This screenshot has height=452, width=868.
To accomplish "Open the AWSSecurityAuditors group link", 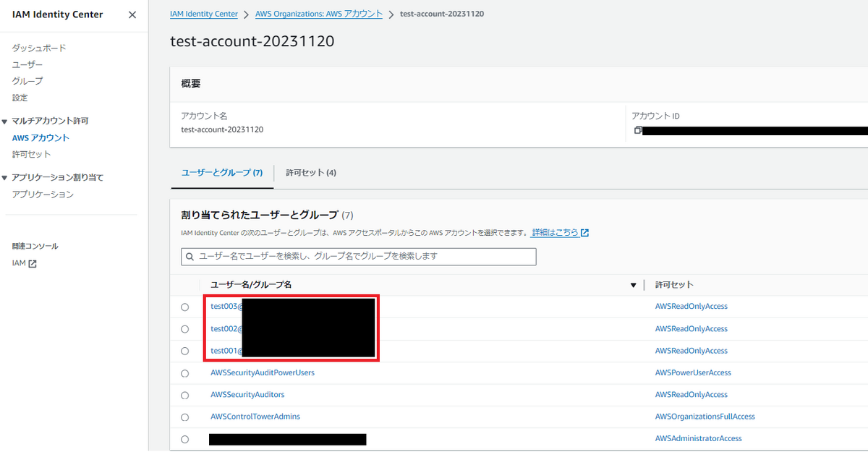I will click(x=247, y=395).
